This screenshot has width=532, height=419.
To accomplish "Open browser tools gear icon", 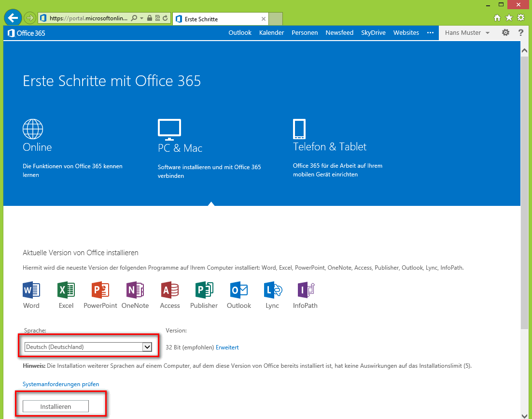I will coord(521,18).
